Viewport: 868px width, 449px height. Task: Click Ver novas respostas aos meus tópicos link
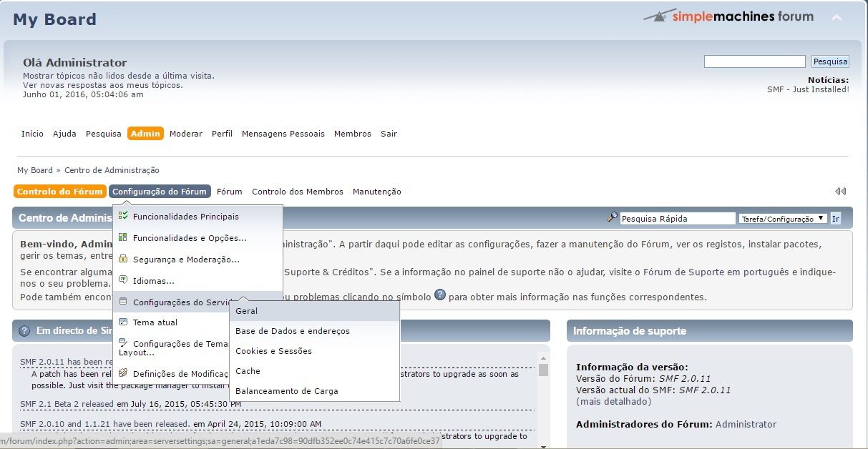click(102, 85)
